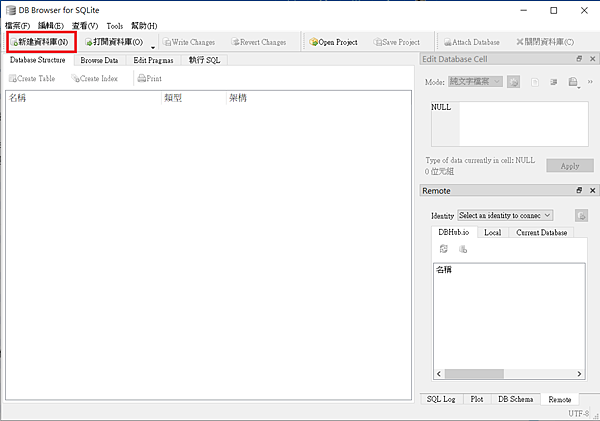600x421 pixels.
Task: Click the 架構 column header
Action: coord(318,98)
